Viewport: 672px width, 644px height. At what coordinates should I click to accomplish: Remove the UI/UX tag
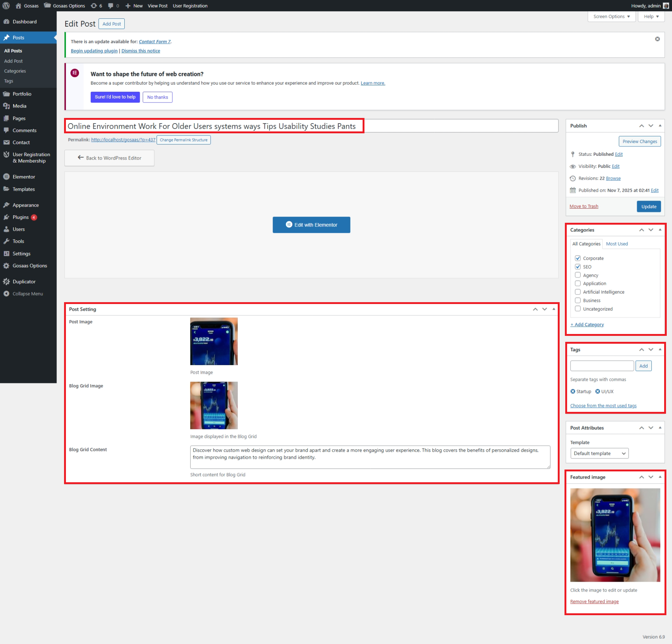597,391
